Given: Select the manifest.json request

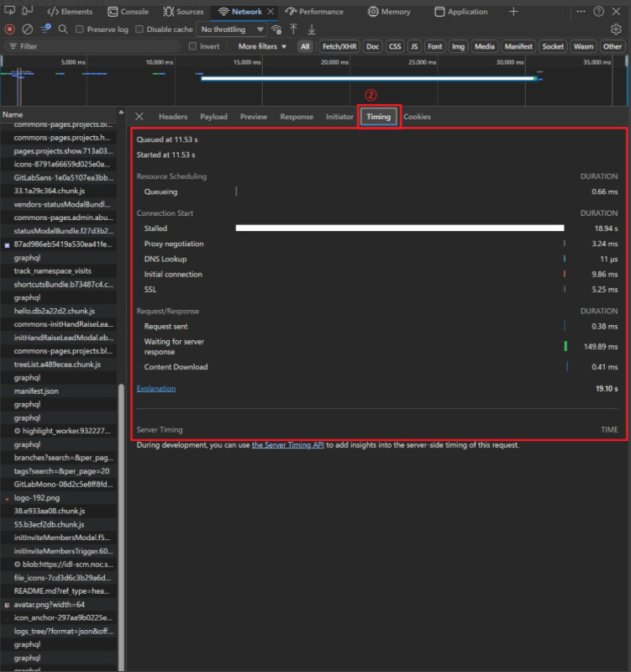Looking at the screenshot, I should point(58,391).
